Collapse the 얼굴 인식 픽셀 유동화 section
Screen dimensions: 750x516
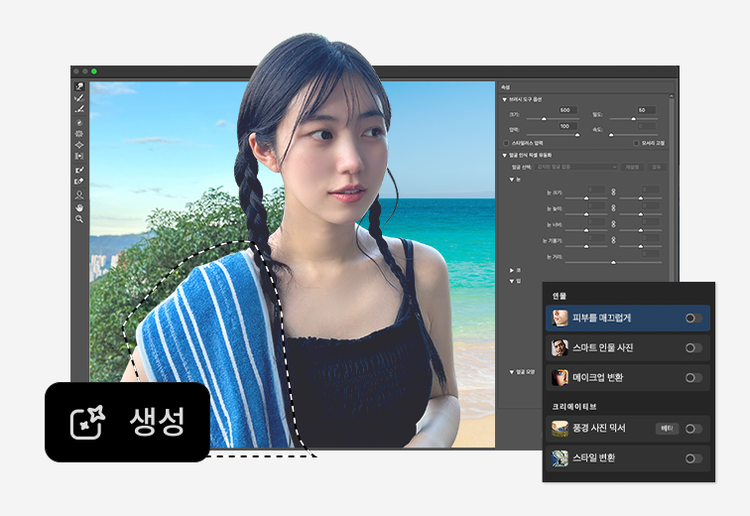505,155
